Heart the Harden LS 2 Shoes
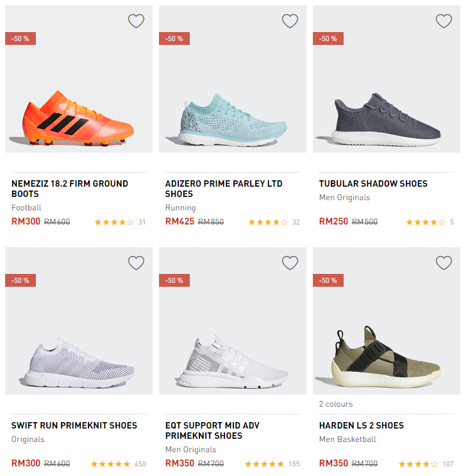 444,263
